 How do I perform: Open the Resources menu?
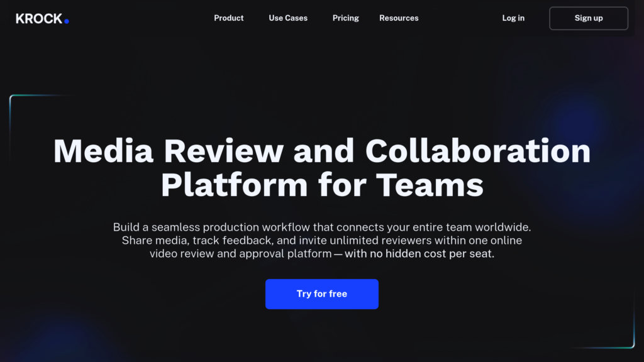coord(399,18)
